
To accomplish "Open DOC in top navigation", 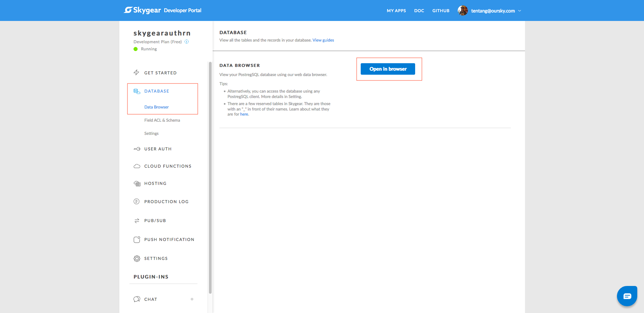I will 419,11.
